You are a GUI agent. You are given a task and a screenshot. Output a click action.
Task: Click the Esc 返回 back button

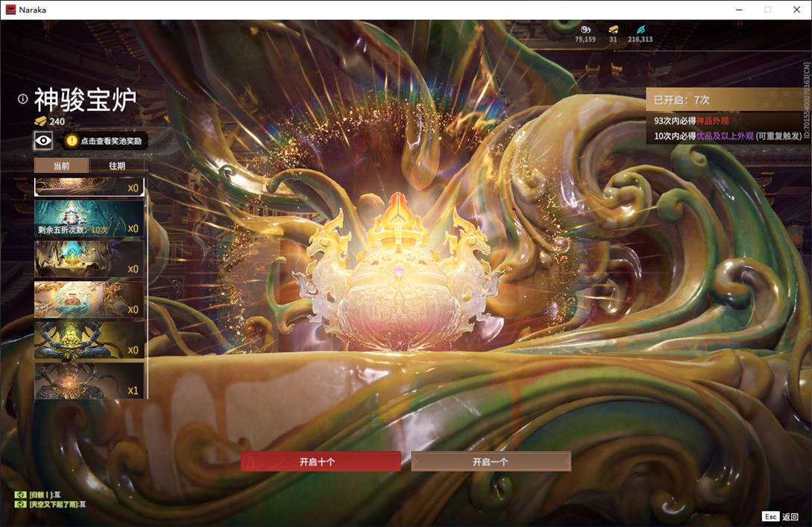click(x=781, y=517)
